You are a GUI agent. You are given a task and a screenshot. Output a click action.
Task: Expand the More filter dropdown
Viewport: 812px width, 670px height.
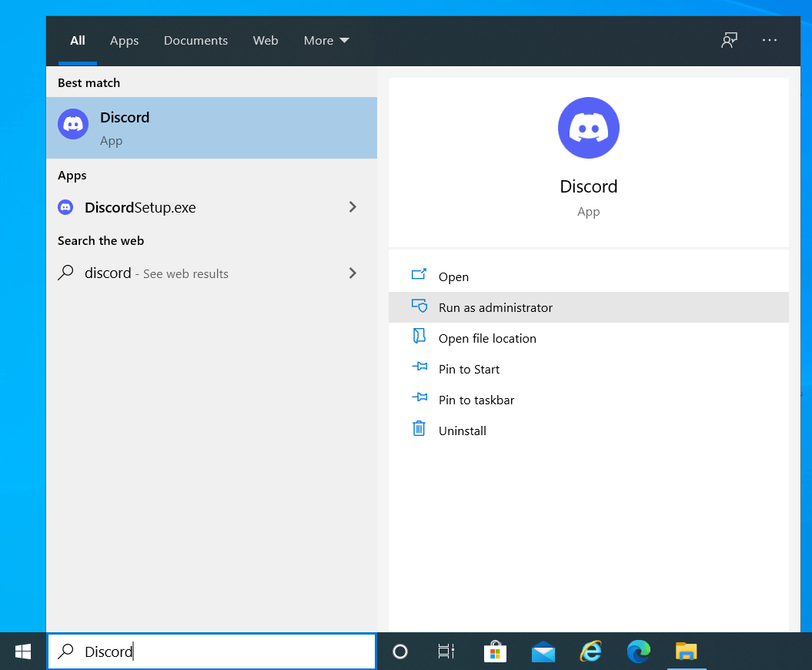point(326,41)
